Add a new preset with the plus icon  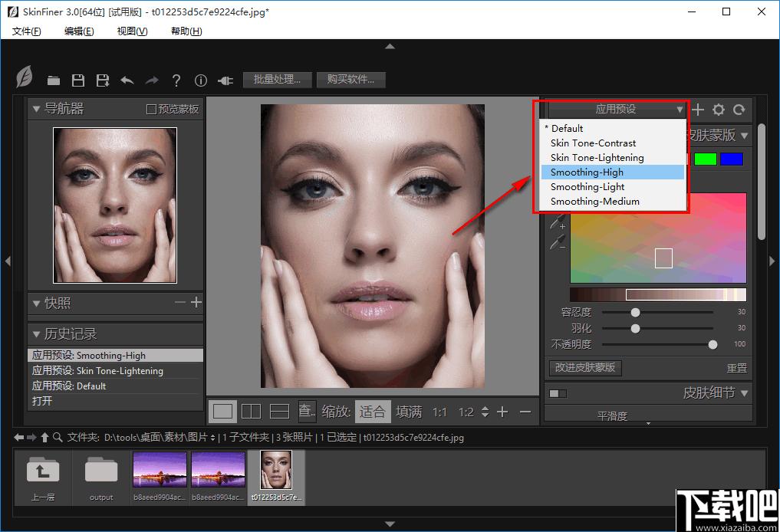[698, 110]
